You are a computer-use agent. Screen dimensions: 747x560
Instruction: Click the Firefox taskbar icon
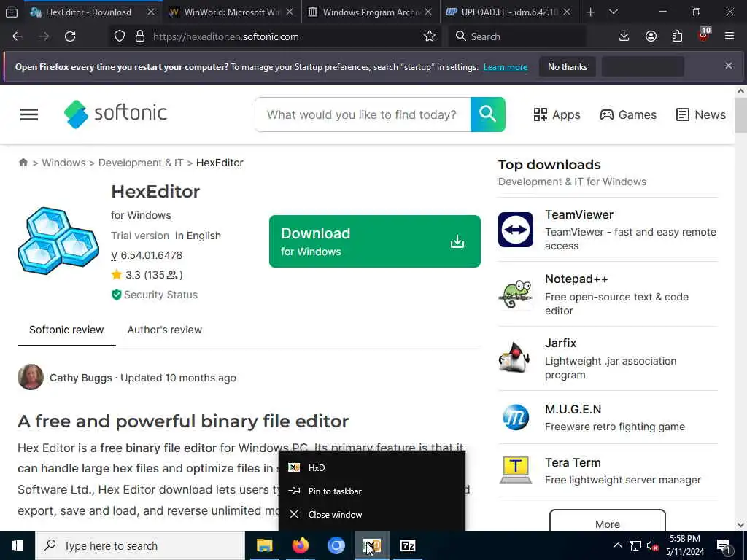coord(300,545)
